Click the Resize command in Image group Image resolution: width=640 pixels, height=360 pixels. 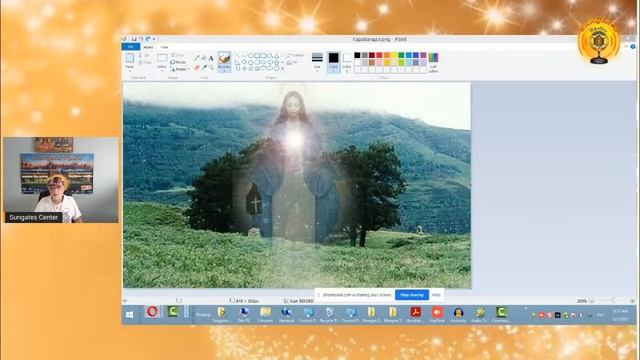(178, 62)
